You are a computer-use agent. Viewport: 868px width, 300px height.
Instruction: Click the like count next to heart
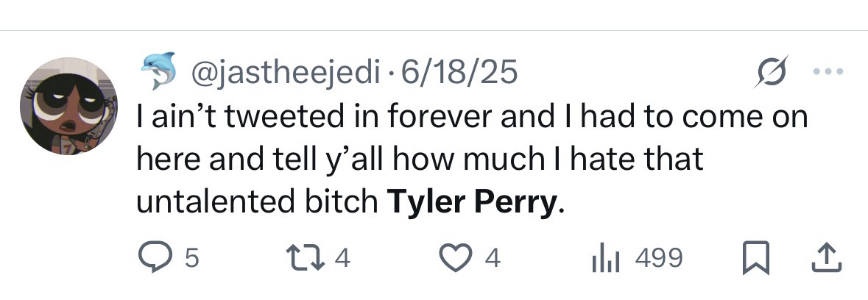pos(493,259)
